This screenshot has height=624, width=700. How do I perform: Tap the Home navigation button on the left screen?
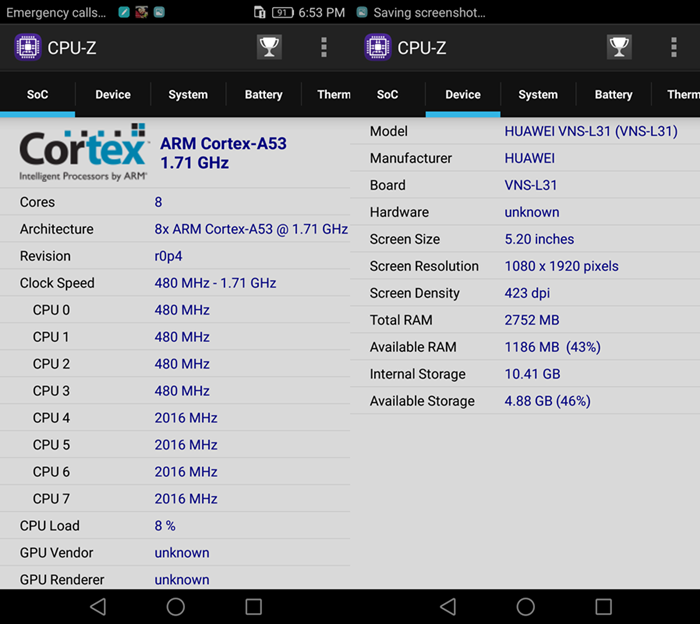click(x=175, y=607)
